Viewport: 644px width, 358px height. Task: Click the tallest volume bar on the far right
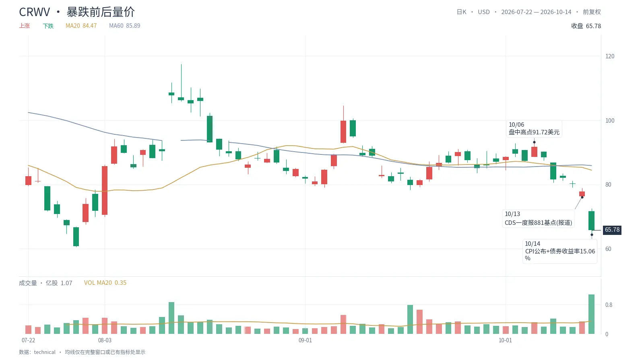(x=592, y=314)
